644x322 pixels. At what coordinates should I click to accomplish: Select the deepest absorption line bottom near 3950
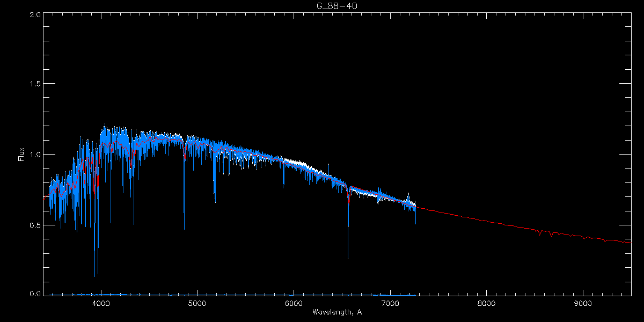tap(95, 275)
